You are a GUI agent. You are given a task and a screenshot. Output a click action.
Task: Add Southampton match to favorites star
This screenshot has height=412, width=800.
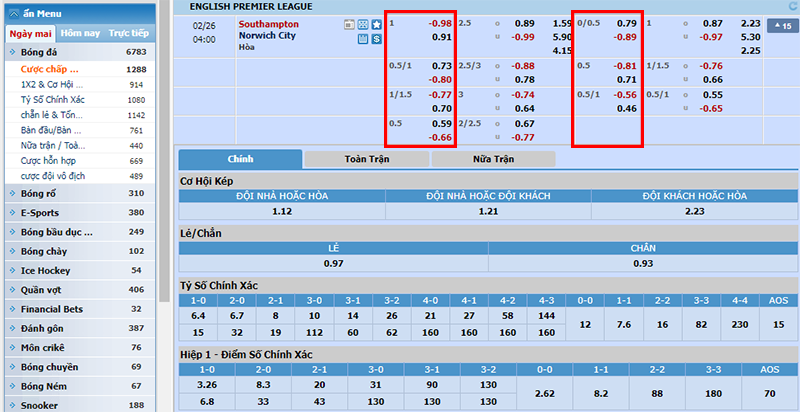pos(377,23)
